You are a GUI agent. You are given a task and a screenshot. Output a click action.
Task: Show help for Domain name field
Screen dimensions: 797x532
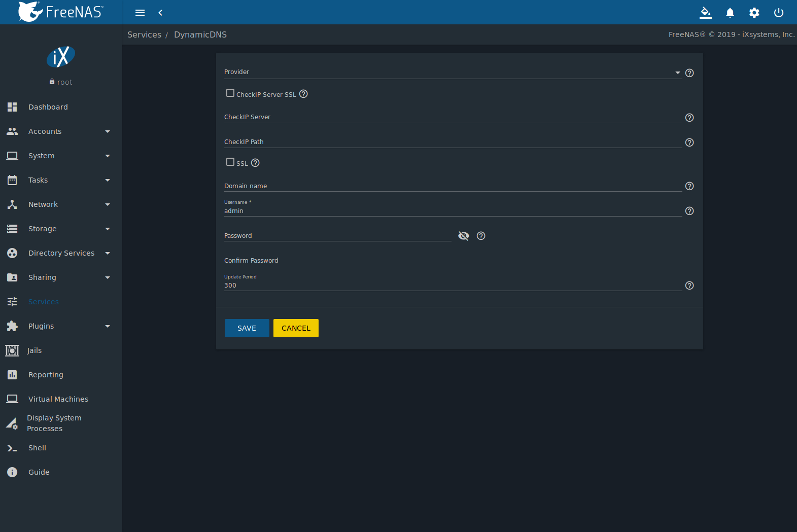point(689,186)
